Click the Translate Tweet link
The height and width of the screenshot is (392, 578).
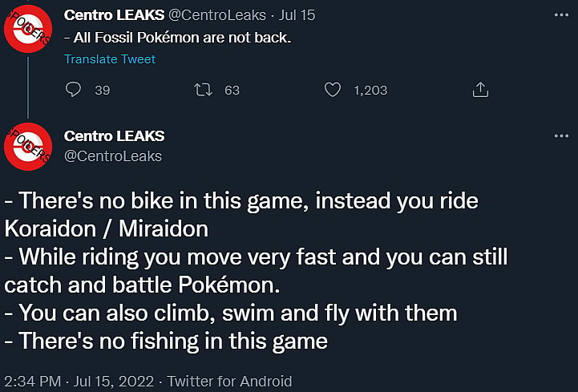[109, 59]
